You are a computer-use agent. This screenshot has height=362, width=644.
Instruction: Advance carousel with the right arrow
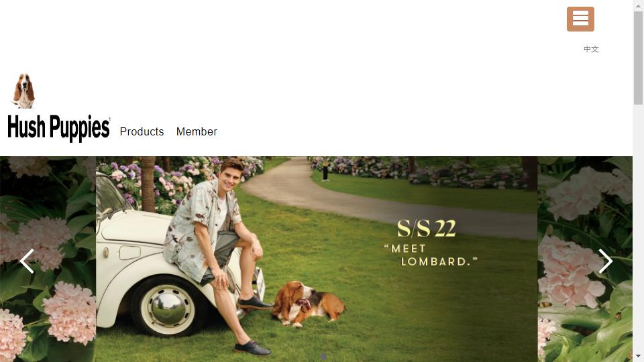click(x=605, y=261)
